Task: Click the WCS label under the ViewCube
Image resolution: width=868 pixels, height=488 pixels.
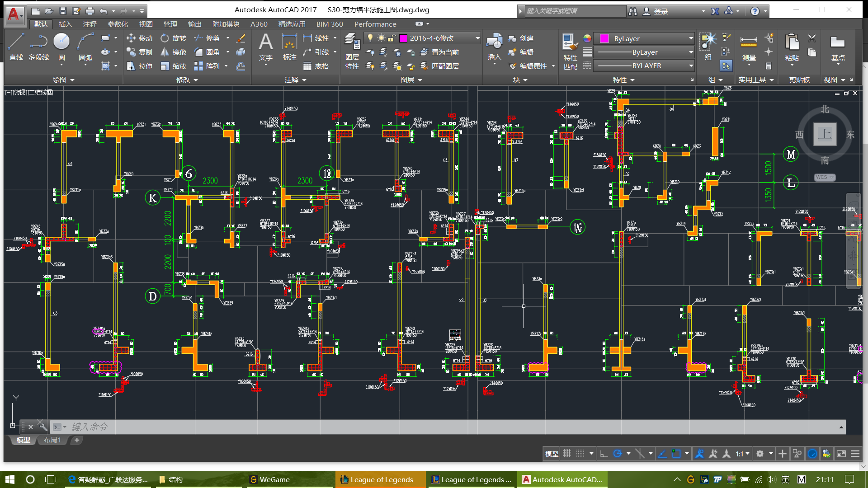Action: point(824,177)
